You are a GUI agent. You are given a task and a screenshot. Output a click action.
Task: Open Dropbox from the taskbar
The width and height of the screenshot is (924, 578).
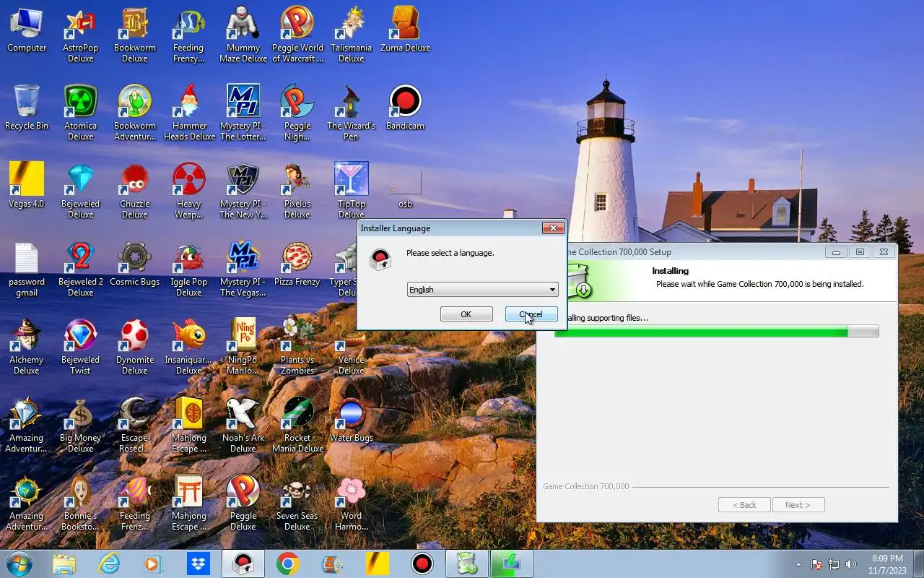[x=198, y=564]
